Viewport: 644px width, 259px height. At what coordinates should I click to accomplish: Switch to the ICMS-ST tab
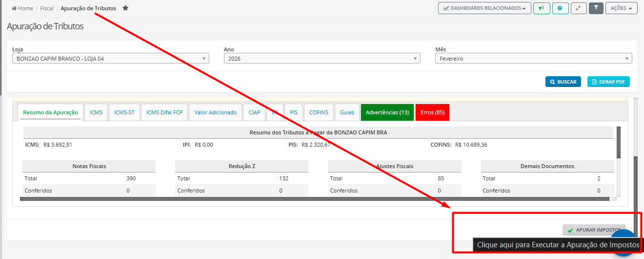(124, 112)
